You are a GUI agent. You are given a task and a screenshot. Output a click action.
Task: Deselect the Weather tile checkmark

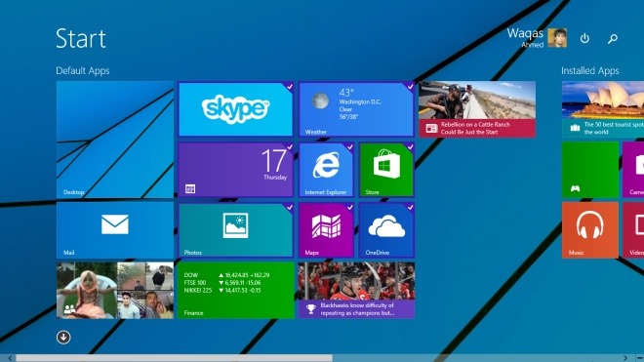point(410,87)
